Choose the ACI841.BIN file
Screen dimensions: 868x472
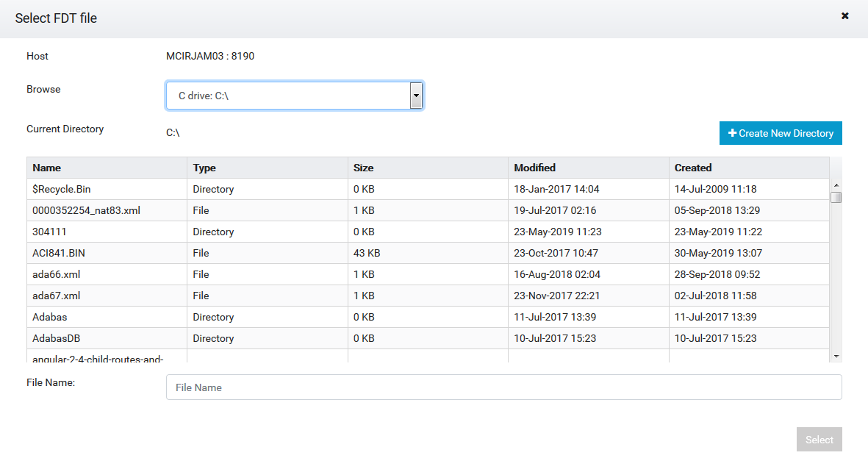[x=59, y=253]
